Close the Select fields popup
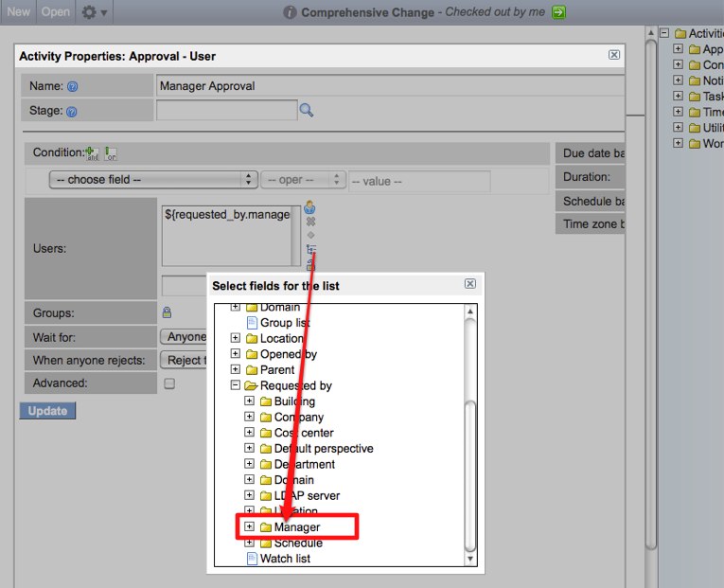The width and height of the screenshot is (724, 588). [x=470, y=284]
